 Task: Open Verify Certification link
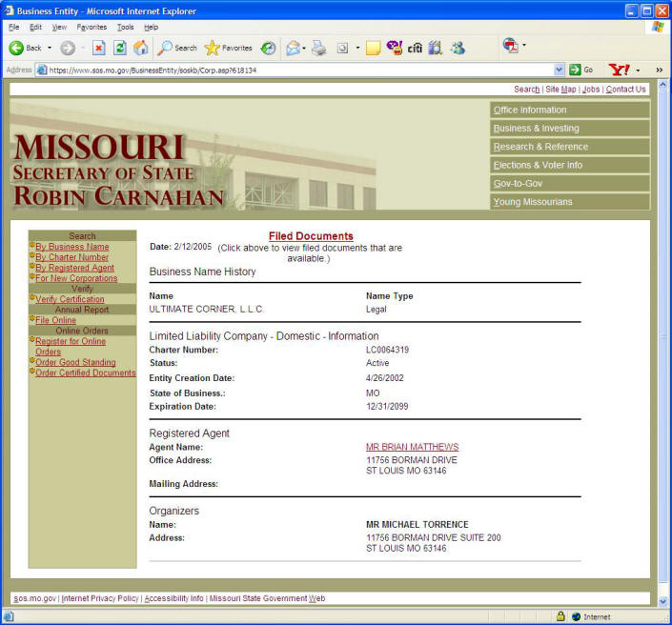(70, 299)
